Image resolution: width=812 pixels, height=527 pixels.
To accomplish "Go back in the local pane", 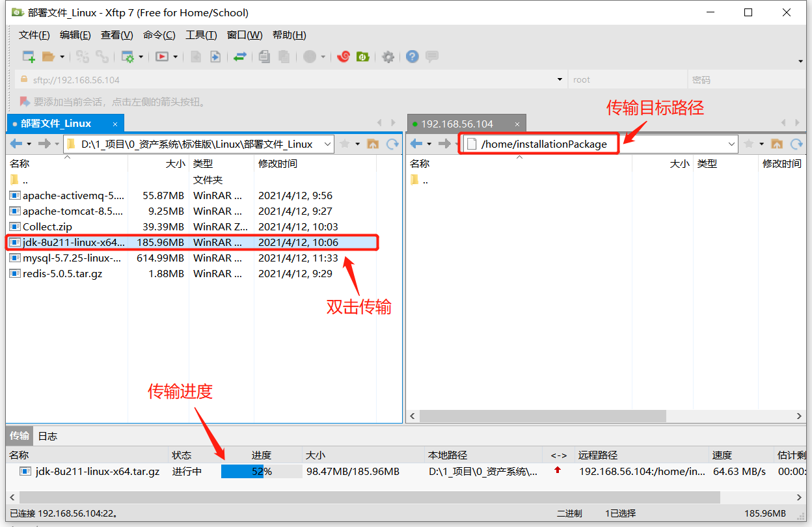I will (16, 144).
